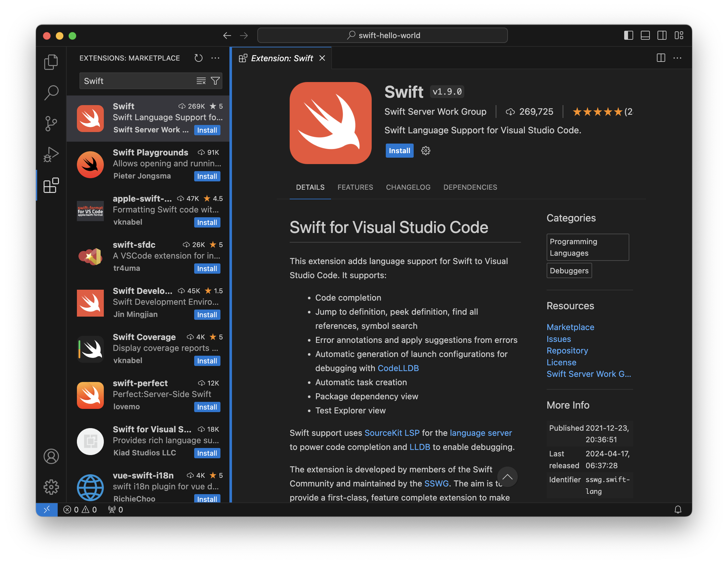Install Swift Playgrounds extension
This screenshot has width=728, height=564.
(207, 176)
